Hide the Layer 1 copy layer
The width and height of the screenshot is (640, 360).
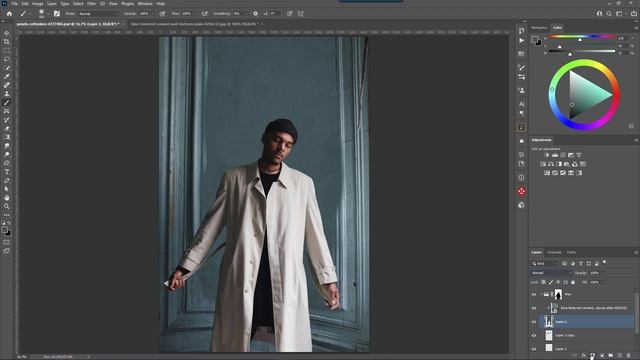(533, 336)
